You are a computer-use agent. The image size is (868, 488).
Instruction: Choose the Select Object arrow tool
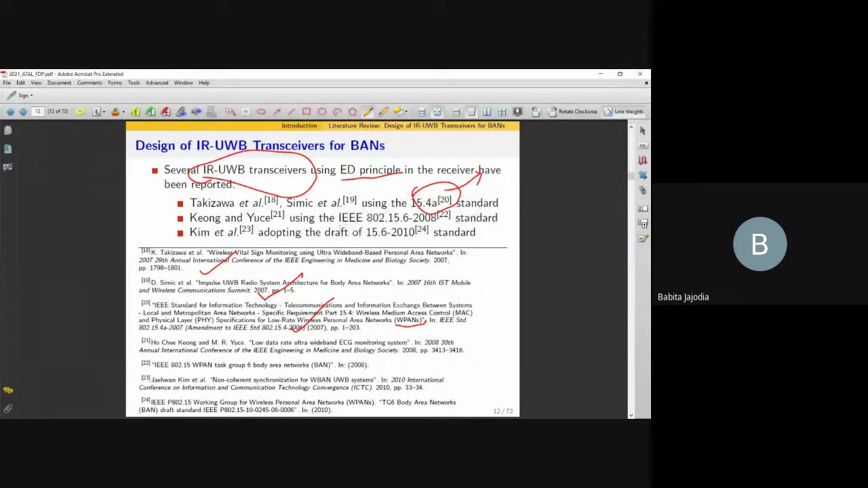642,130
